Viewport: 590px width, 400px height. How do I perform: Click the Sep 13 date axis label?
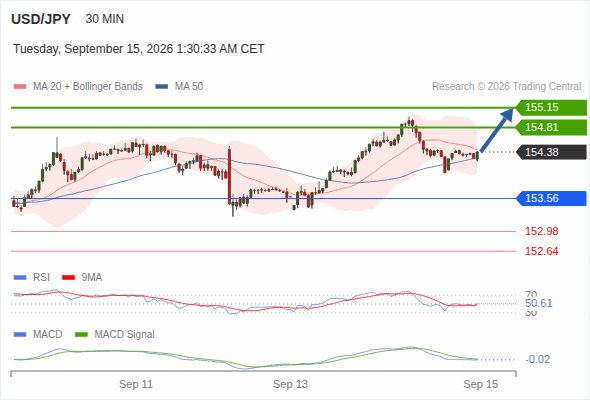coord(290,384)
